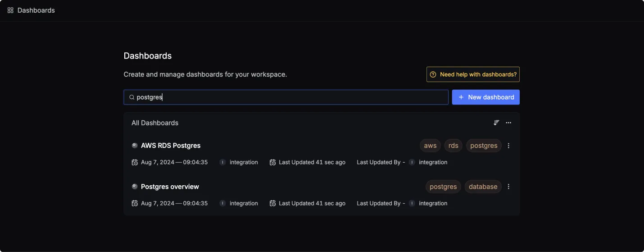The height and width of the screenshot is (252, 644).
Task: Click the created-date calendar icon for AWS RDS Postgres
Action: click(x=135, y=162)
